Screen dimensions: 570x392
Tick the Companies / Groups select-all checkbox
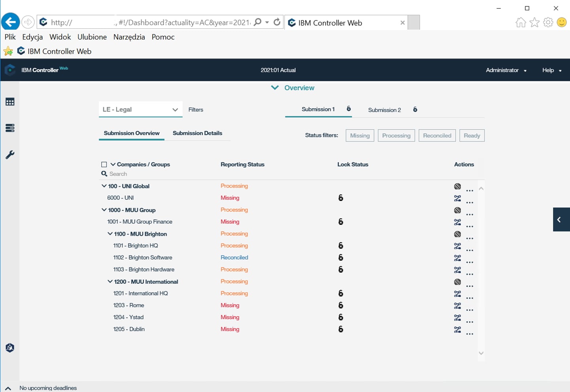click(x=104, y=164)
